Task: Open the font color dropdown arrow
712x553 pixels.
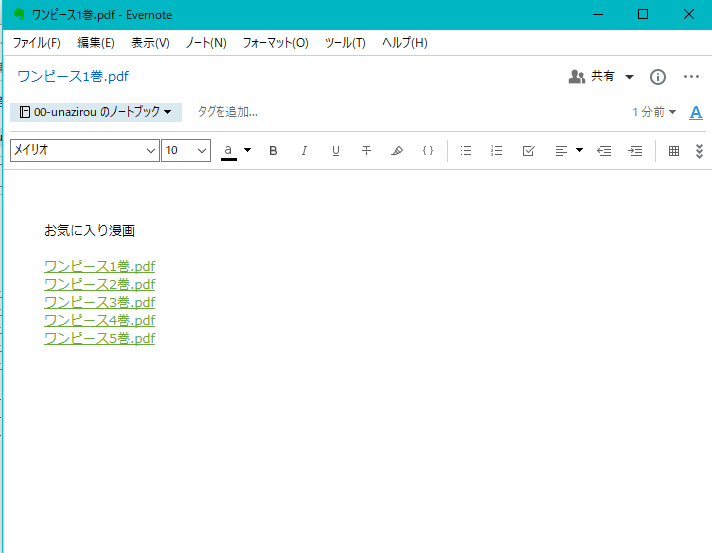Action: pos(247,150)
